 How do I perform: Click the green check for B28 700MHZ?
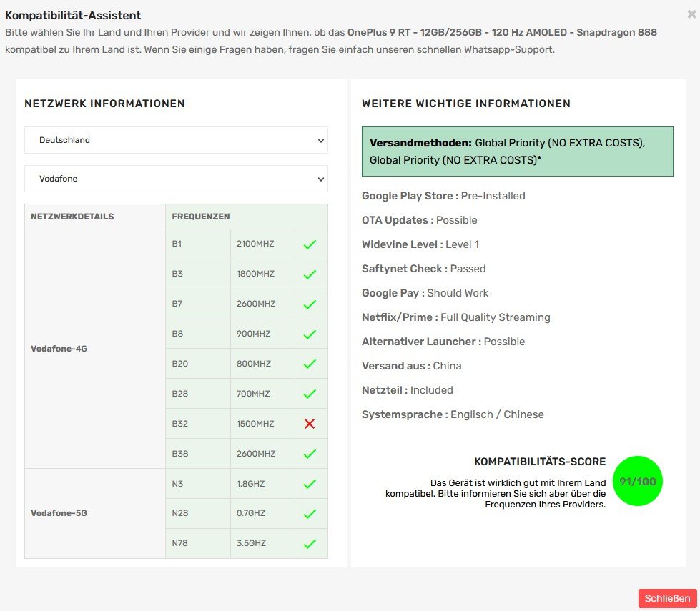point(310,394)
